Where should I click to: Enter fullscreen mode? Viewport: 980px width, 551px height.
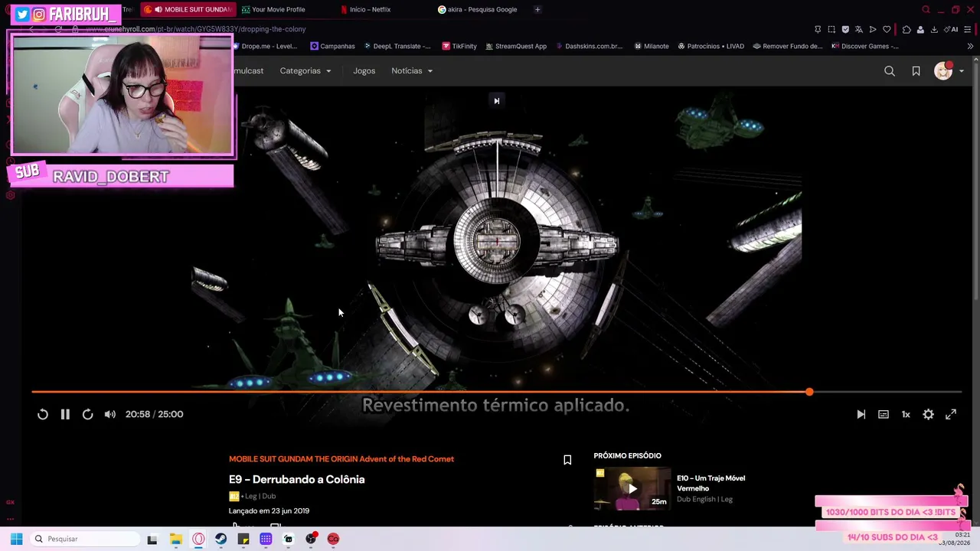951,414
